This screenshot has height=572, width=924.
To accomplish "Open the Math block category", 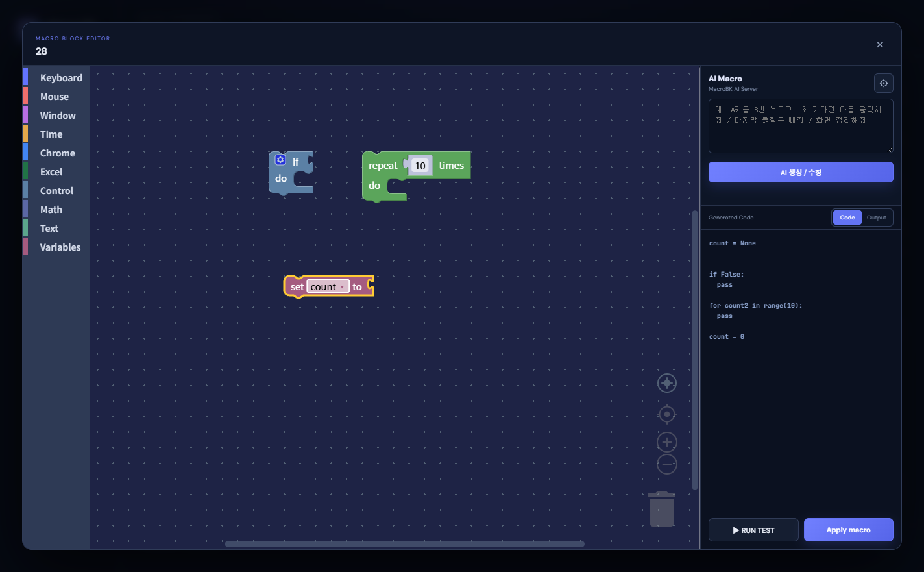I will click(56, 210).
